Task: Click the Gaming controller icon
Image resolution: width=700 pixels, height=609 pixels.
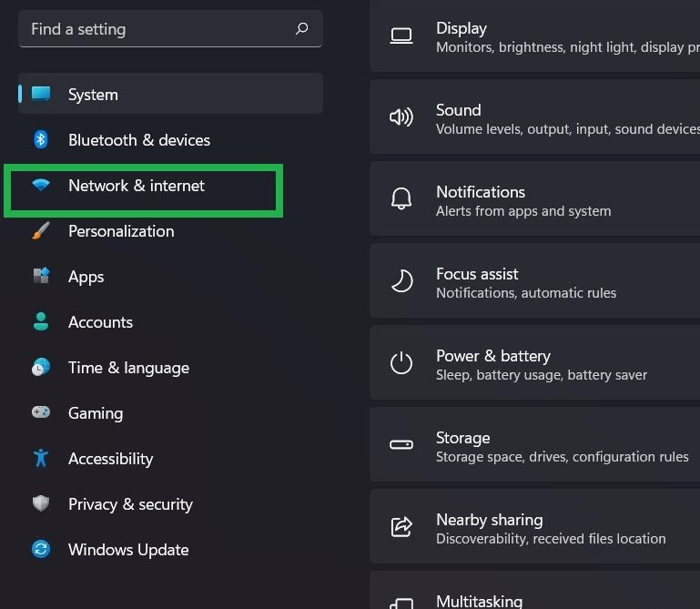Action: [x=41, y=413]
